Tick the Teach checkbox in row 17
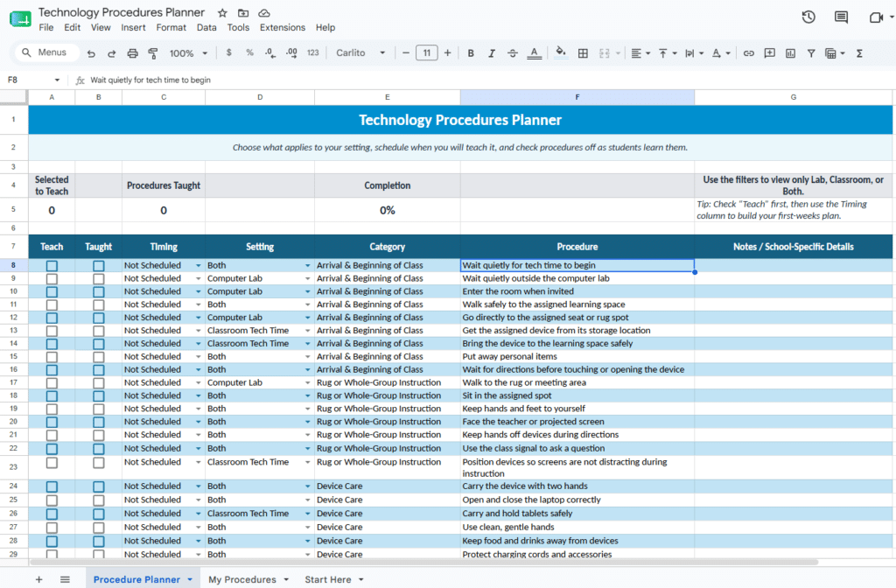 tap(52, 383)
